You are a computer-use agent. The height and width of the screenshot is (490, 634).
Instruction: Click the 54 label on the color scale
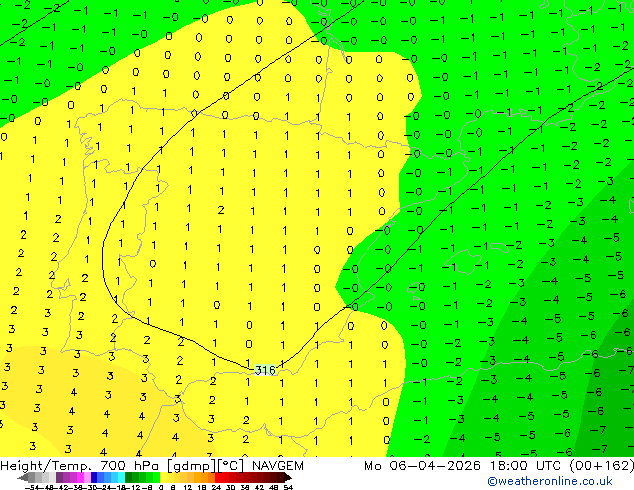[x=288, y=488]
